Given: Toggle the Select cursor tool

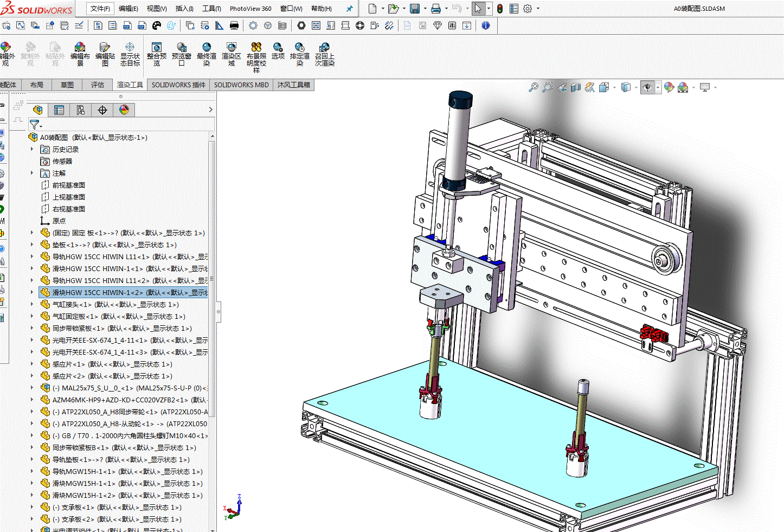Looking at the screenshot, I should pos(478,9).
